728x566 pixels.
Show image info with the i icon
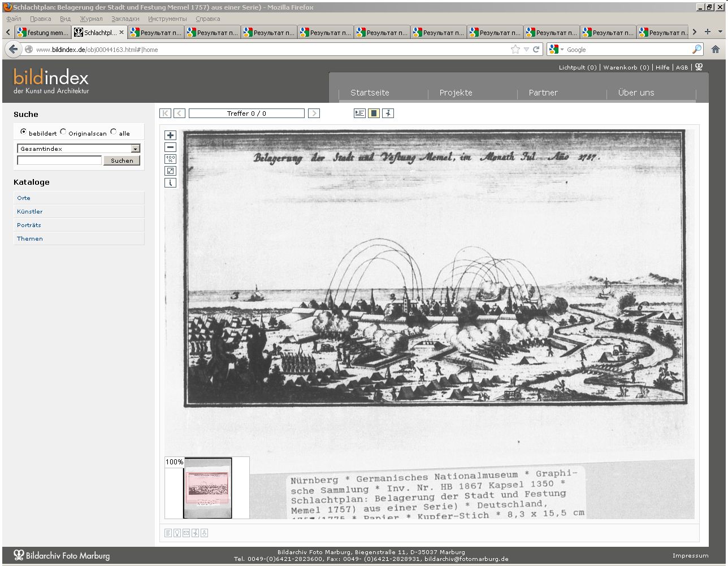click(x=171, y=183)
